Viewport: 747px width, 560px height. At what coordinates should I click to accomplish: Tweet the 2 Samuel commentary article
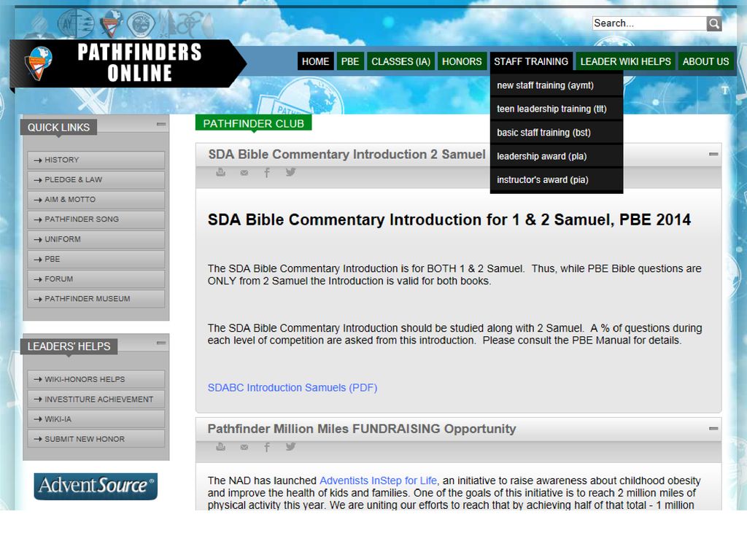(x=290, y=172)
